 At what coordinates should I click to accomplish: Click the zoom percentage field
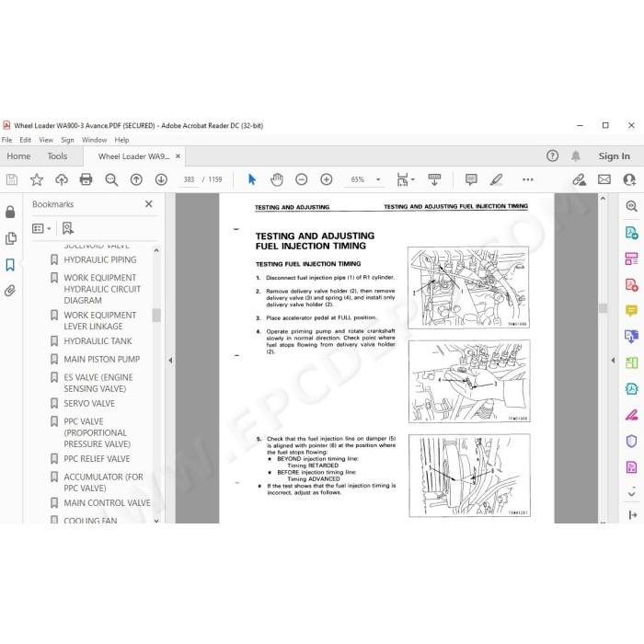(x=358, y=179)
